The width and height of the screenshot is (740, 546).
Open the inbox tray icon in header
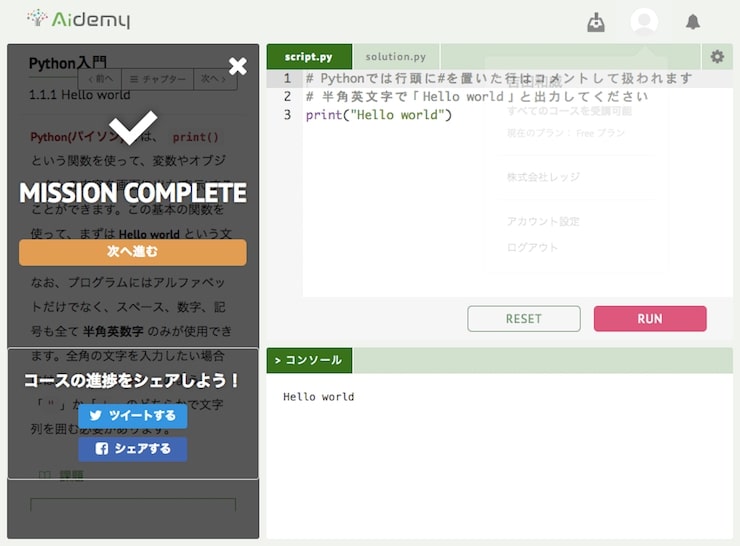[x=596, y=22]
